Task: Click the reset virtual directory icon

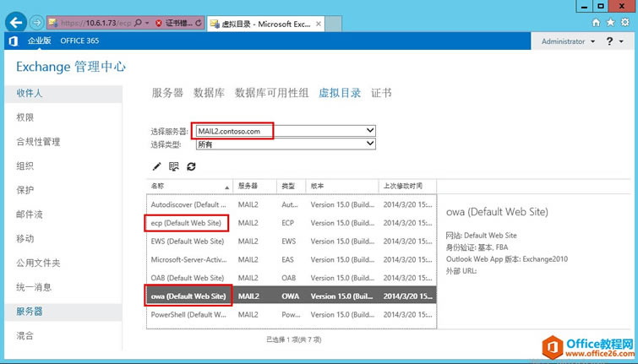Action: click(174, 166)
